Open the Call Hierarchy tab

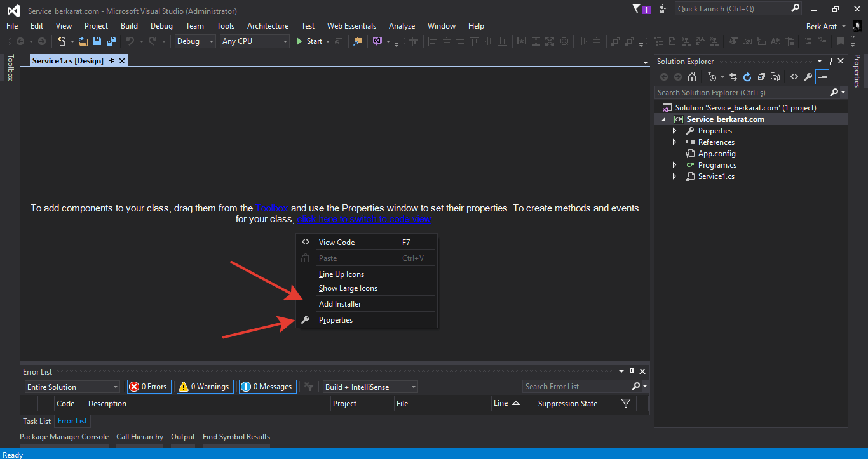(x=140, y=437)
